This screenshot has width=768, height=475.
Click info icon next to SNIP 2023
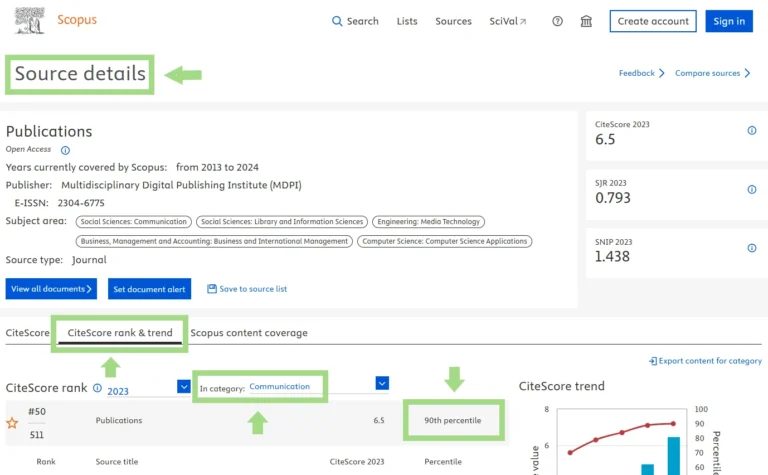[752, 247]
